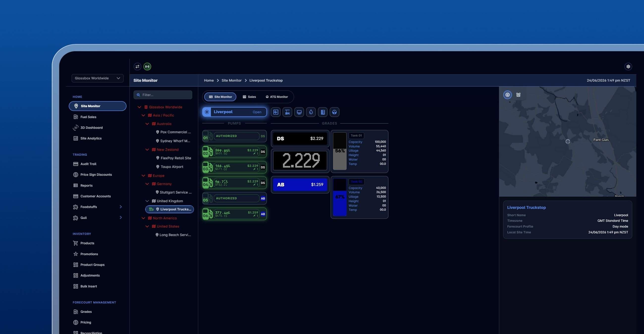Image resolution: width=644 pixels, height=334 pixels.
Task: Collapse the United States tree node
Action: [147, 226]
